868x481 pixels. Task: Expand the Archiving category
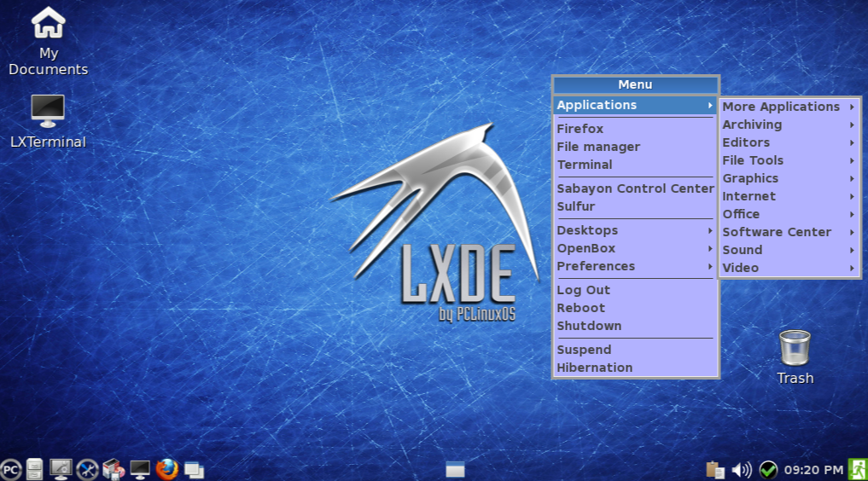click(x=789, y=125)
